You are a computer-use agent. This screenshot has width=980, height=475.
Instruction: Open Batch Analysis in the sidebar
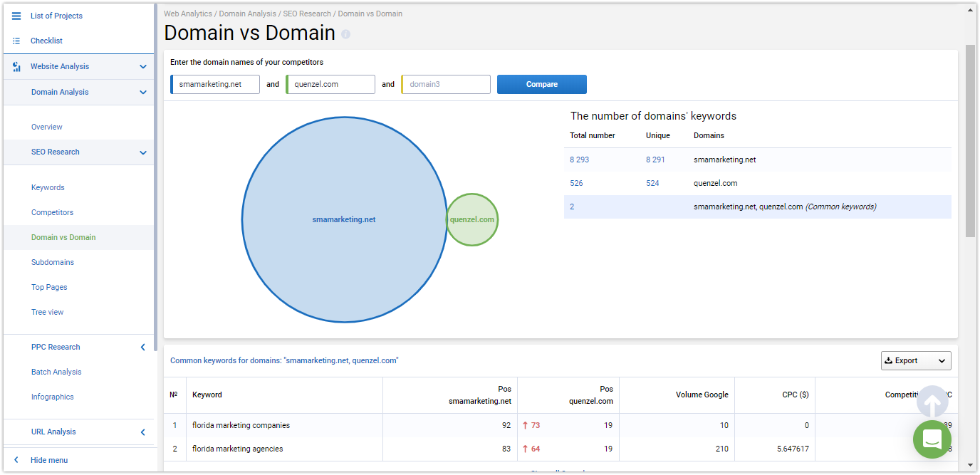[56, 372]
